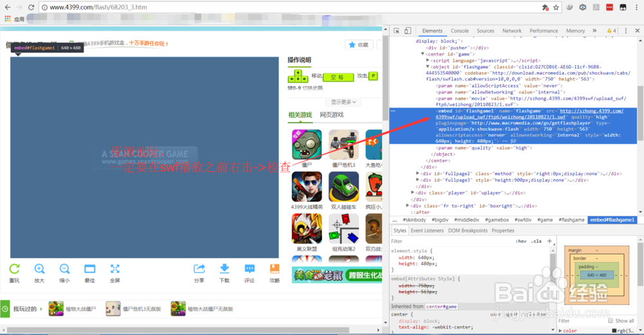The height and width of the screenshot is (335, 644).
Task: Click the browser back arrow
Action: coord(8,7)
